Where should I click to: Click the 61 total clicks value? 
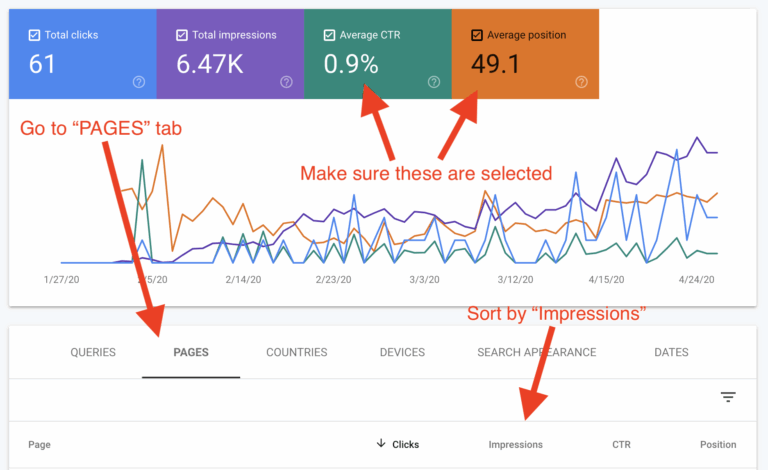click(x=42, y=64)
